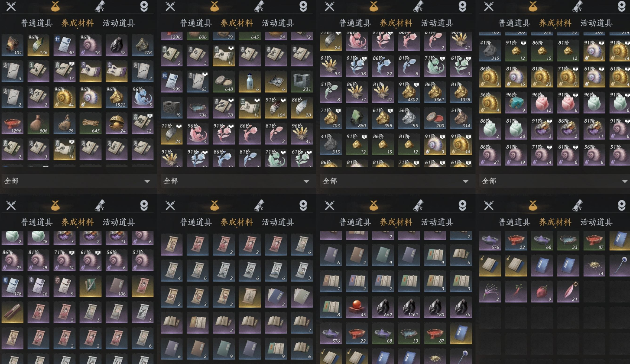This screenshot has height=364, width=630.
Task: Select the red orb stack of 45
Action: pos(357,307)
